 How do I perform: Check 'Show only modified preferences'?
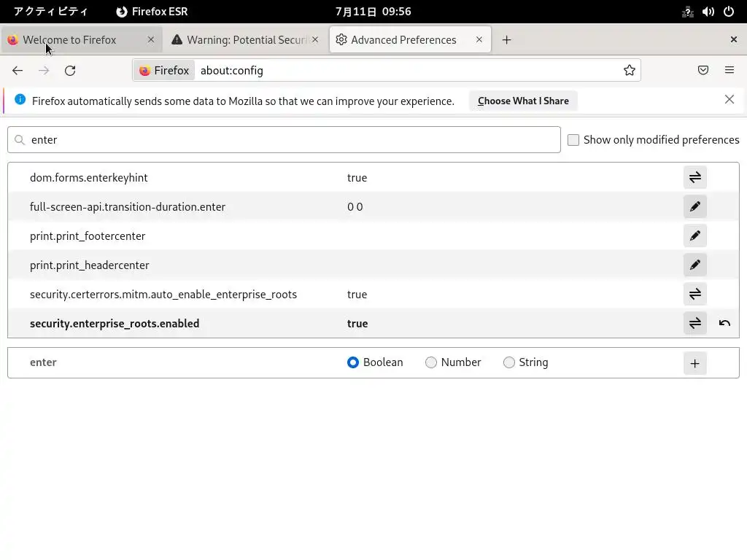pos(573,140)
